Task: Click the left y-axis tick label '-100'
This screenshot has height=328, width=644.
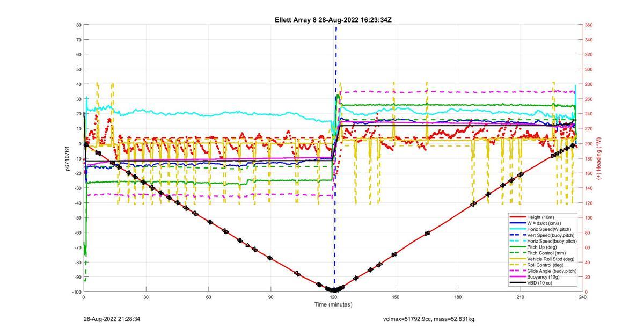Action: 77,291
